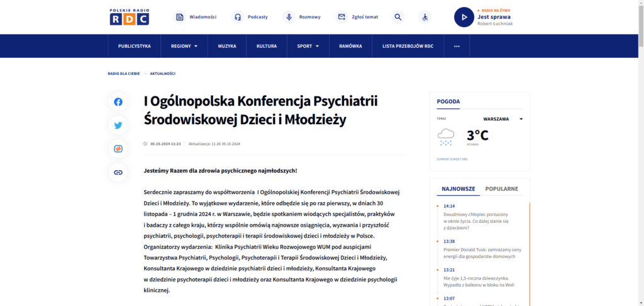Play the live radio stream
The height and width of the screenshot is (306, 644).
(464, 17)
